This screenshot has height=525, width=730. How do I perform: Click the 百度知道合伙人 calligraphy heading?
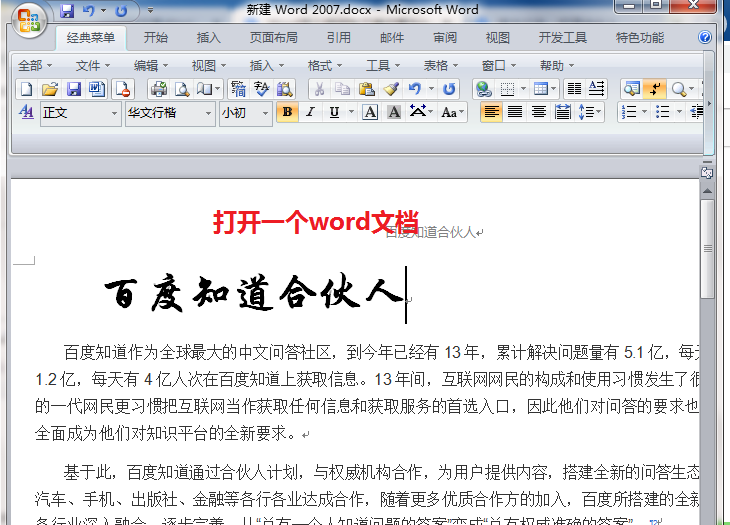[254, 293]
